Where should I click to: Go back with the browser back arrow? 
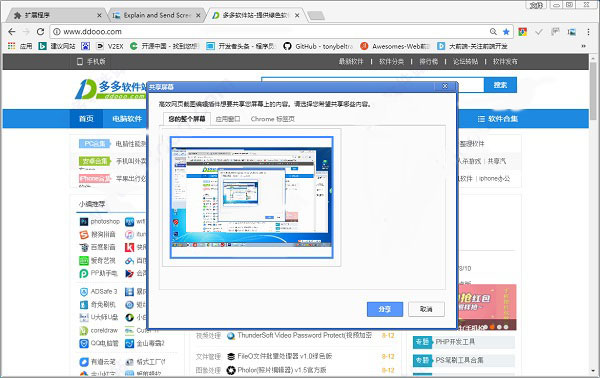[x=12, y=32]
